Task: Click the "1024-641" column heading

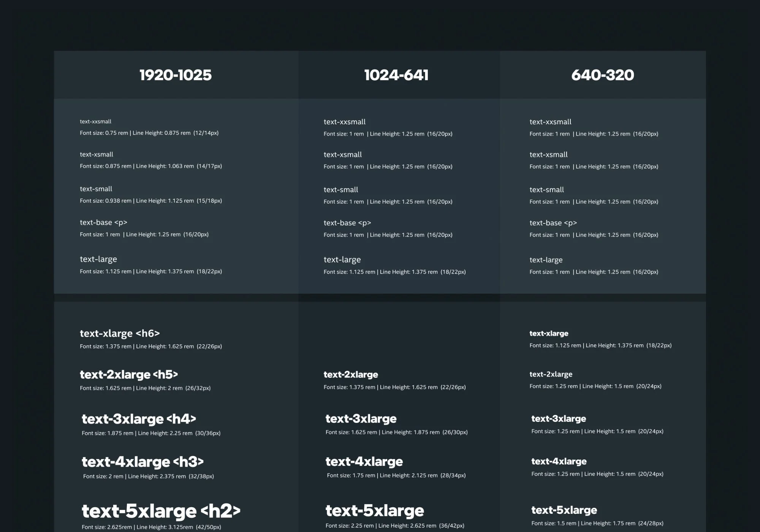Action: point(396,75)
